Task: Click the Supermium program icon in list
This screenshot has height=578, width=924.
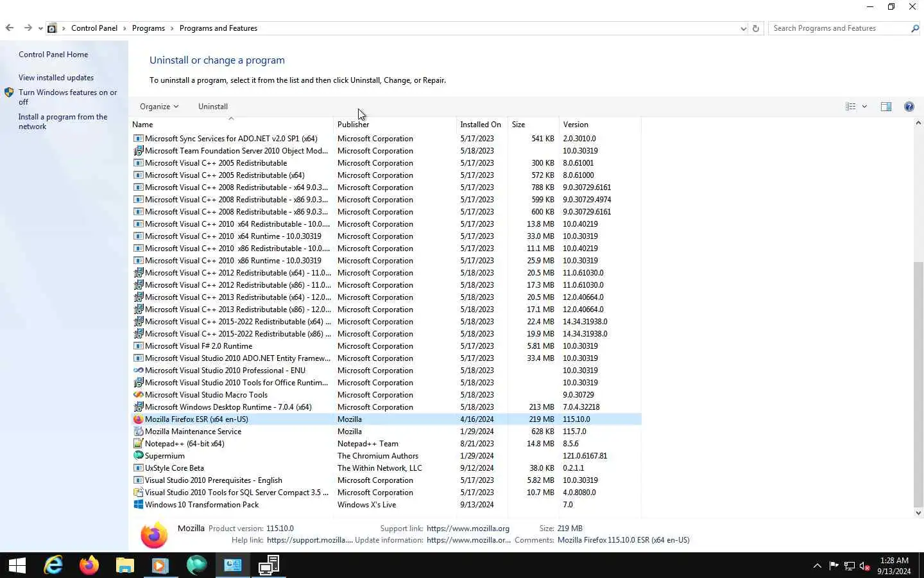Action: click(138, 456)
